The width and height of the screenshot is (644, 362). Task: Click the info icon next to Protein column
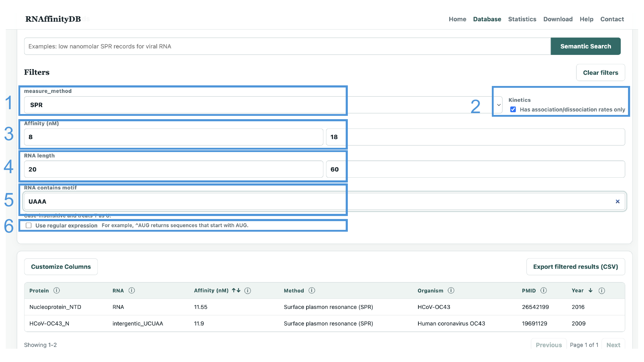click(56, 291)
